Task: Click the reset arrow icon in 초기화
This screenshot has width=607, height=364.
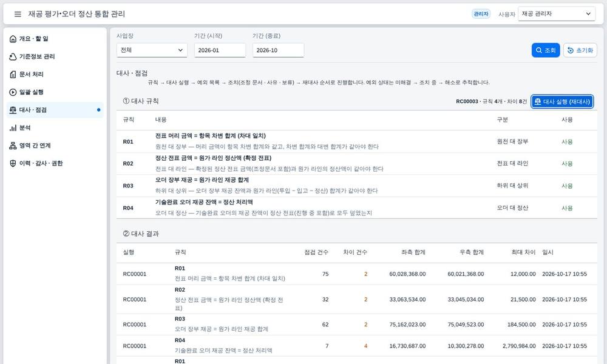Action: 570,50
